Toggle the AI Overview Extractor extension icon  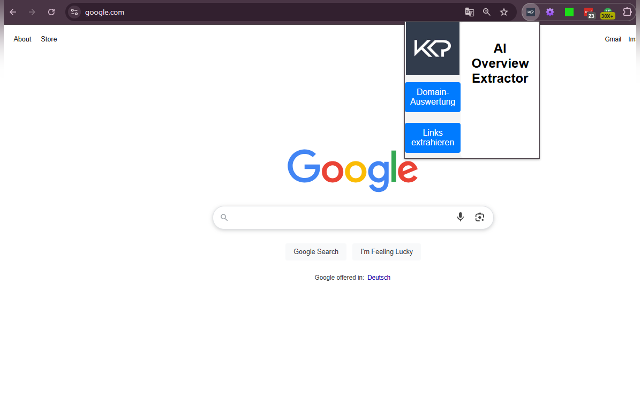[x=531, y=12]
